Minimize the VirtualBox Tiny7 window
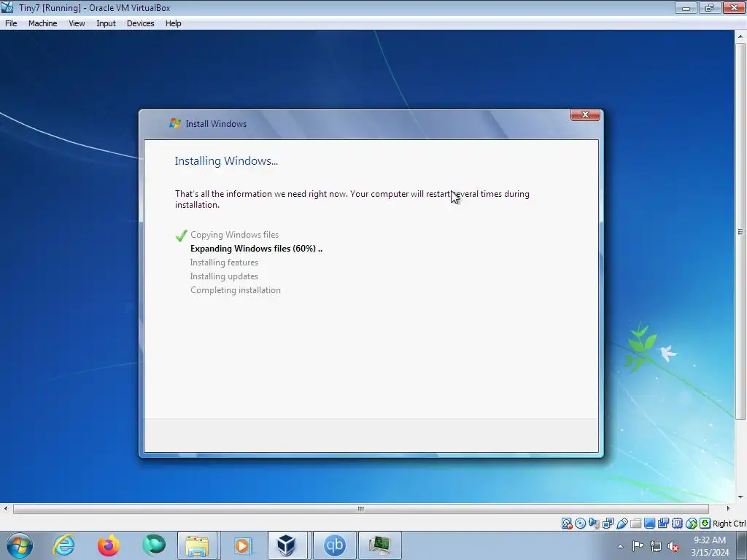Screen dimensions: 747x560 click(686, 7)
